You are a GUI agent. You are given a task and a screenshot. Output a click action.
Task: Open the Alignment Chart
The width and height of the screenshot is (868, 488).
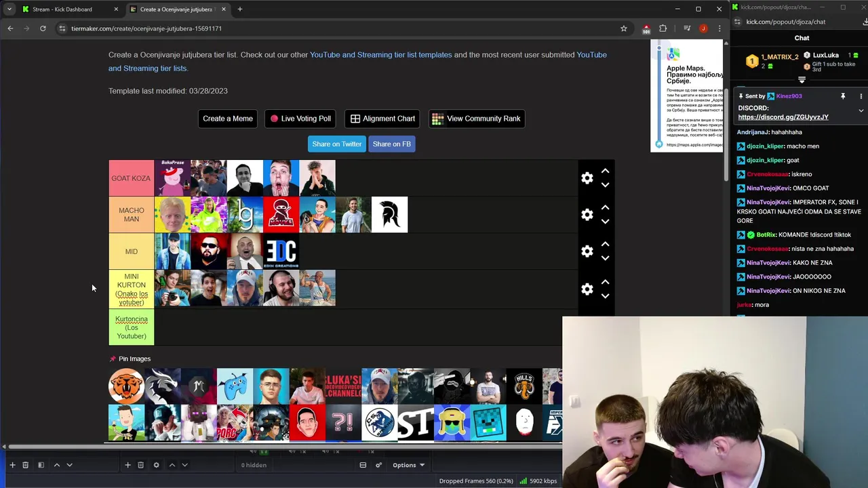coord(382,119)
